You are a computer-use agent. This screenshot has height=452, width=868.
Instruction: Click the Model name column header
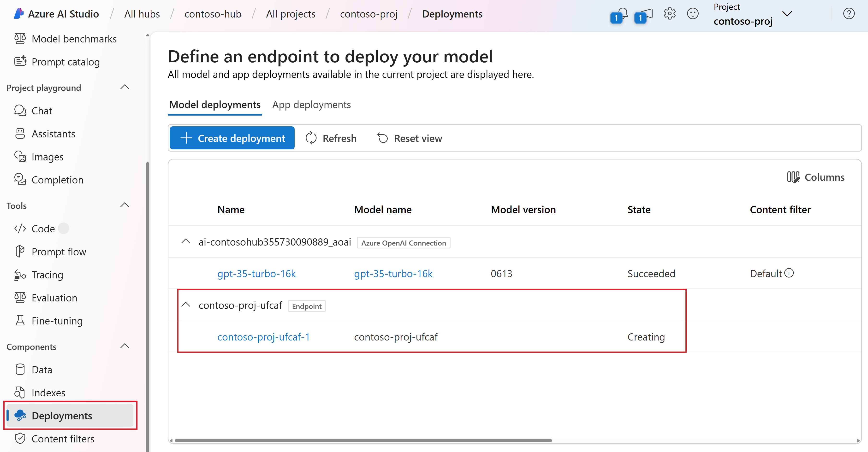383,210
